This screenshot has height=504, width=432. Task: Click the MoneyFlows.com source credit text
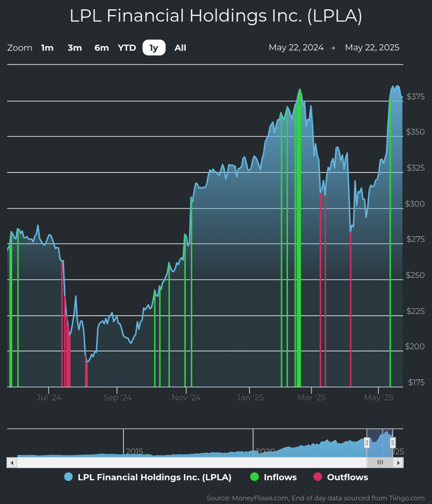[316, 498]
